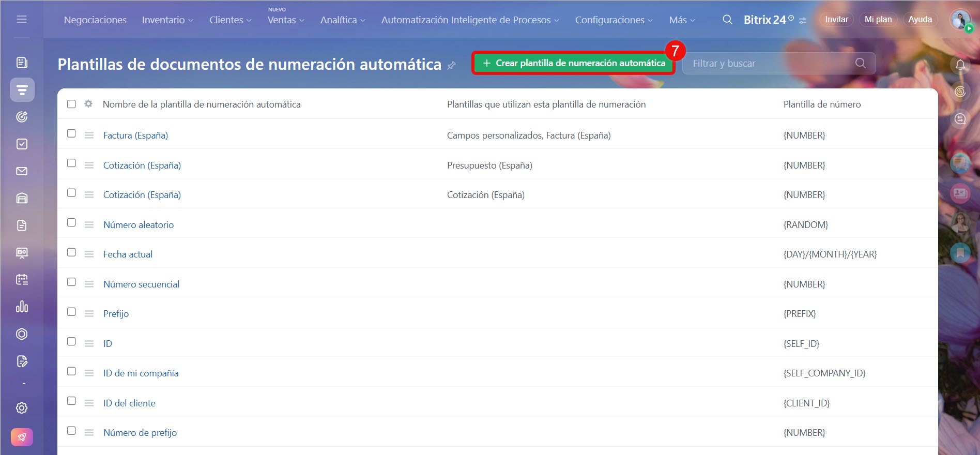Open the Más dropdown in the top navigation
Image resolution: width=980 pixels, height=455 pixels.
[681, 20]
